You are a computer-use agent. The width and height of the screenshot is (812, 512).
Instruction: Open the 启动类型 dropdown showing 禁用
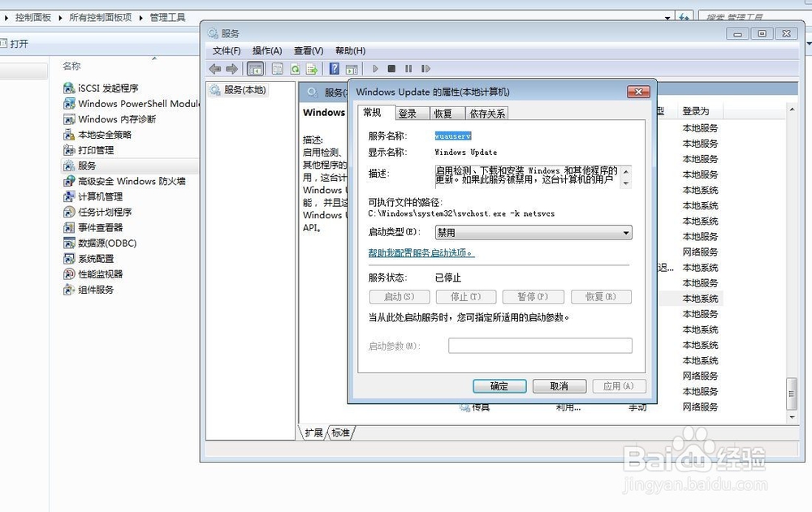(x=533, y=233)
